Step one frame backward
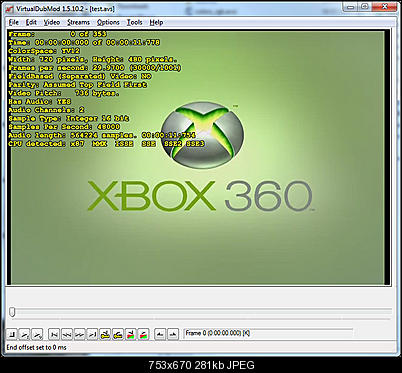This screenshot has height=373, width=402. (x=67, y=334)
